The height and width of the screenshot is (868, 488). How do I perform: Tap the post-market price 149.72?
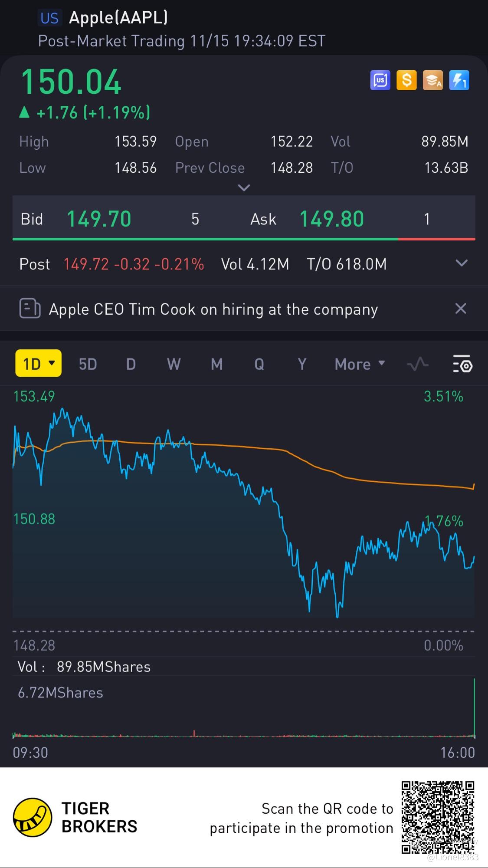pyautogui.click(x=86, y=264)
